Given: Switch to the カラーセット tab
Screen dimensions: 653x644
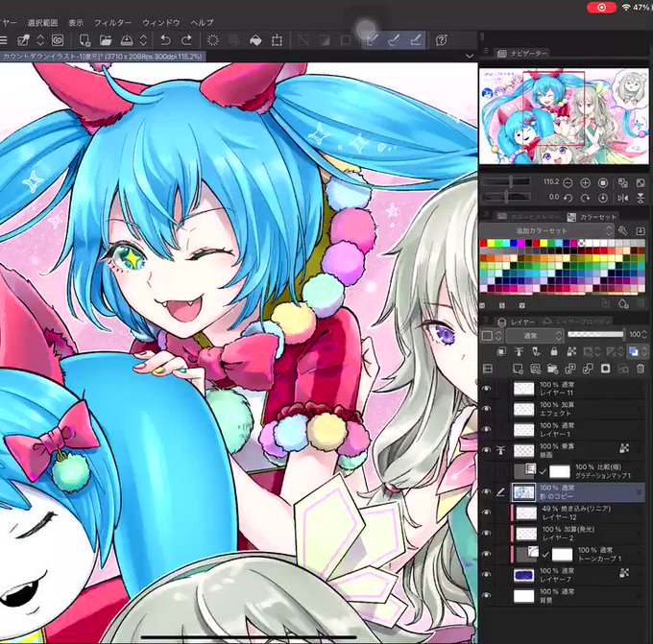Looking at the screenshot, I should (592, 217).
